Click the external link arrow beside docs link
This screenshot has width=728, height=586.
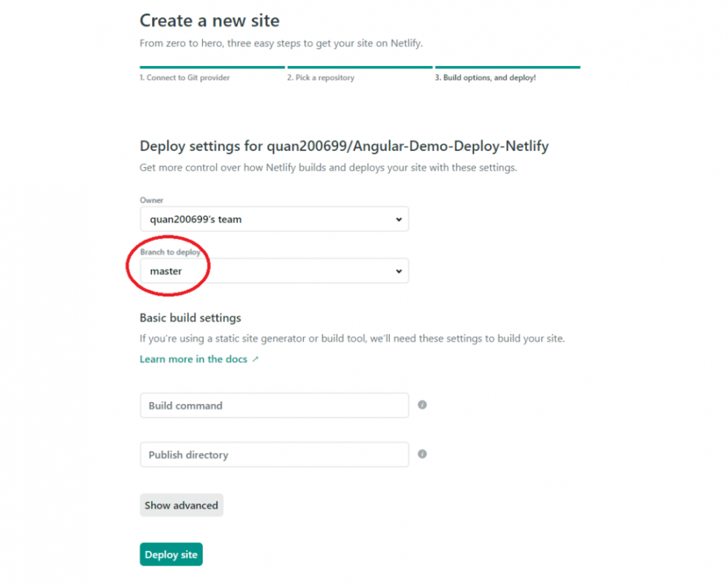pos(256,359)
